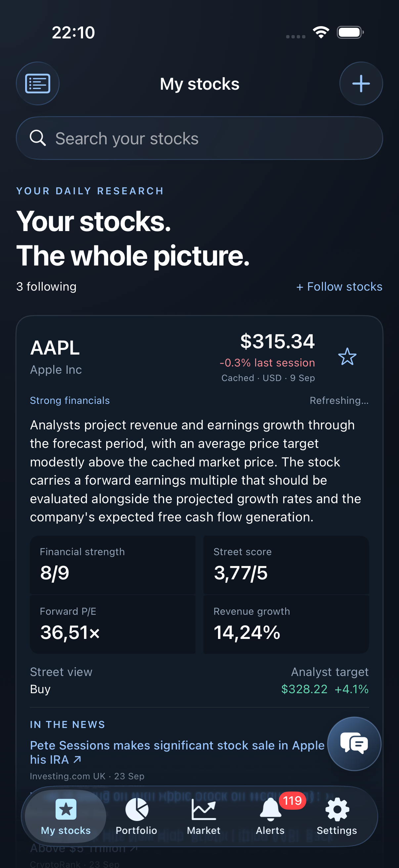Click the Follow stocks link
The height and width of the screenshot is (868, 399).
coord(339,287)
